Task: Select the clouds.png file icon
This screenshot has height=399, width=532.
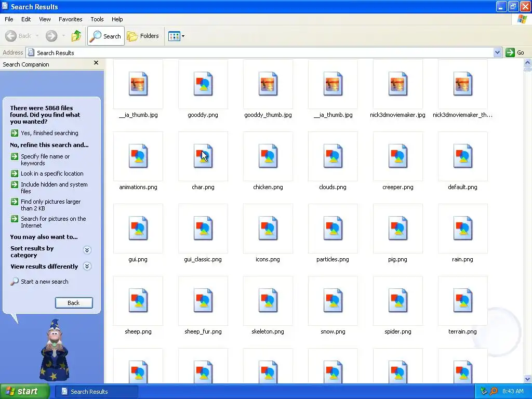Action: (333, 156)
